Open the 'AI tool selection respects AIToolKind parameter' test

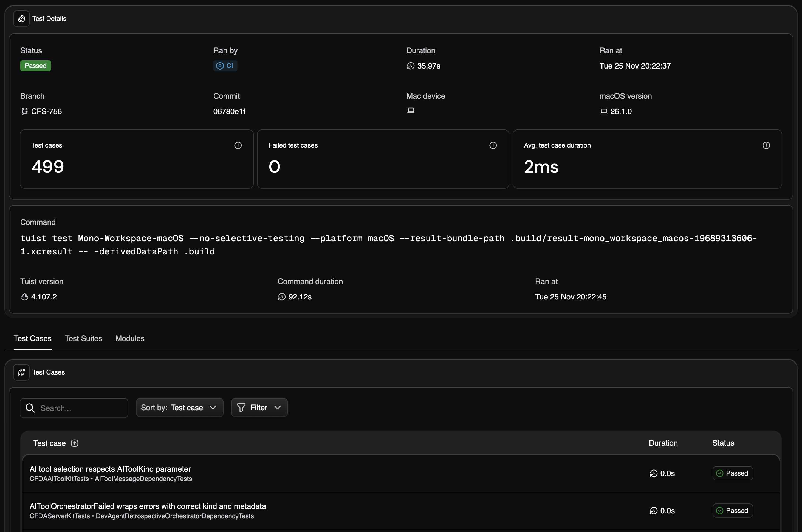(x=110, y=469)
